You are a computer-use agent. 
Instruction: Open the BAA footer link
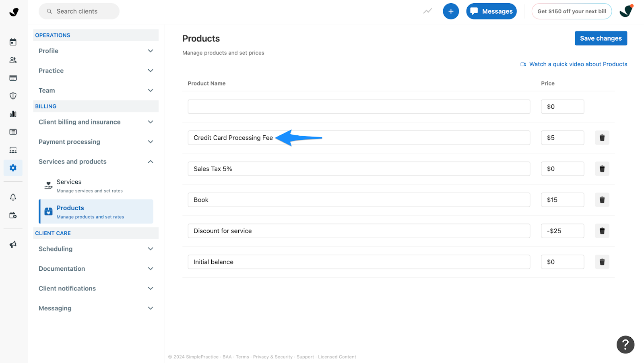(x=227, y=357)
